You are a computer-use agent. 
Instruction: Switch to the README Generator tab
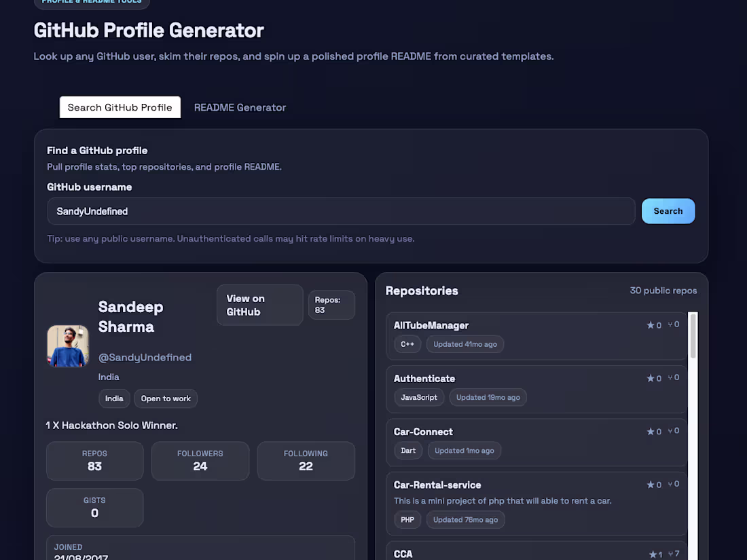(240, 107)
